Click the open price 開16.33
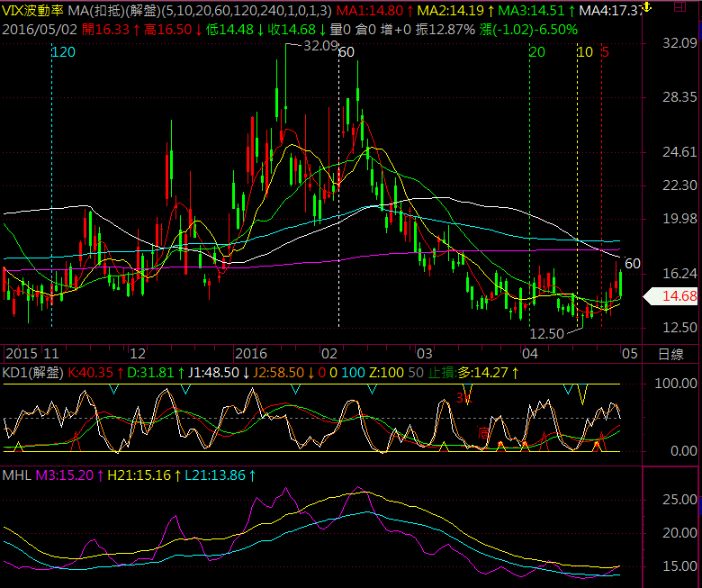Image resolution: width=702 pixels, height=588 pixels. pos(105,30)
